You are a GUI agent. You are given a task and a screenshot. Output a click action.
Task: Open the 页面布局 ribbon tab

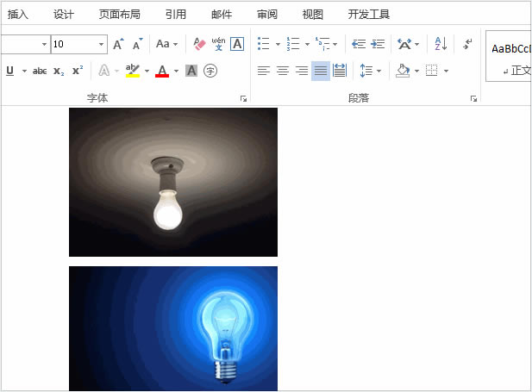coord(120,15)
